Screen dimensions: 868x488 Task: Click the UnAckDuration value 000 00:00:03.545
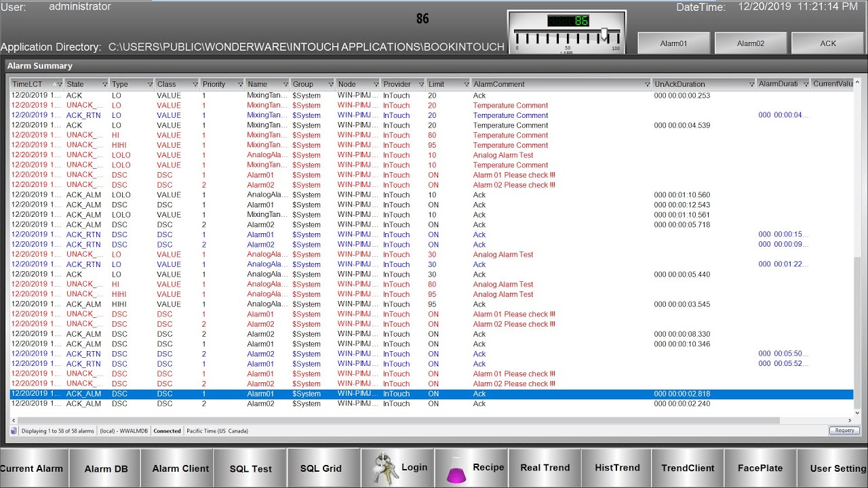coord(682,304)
